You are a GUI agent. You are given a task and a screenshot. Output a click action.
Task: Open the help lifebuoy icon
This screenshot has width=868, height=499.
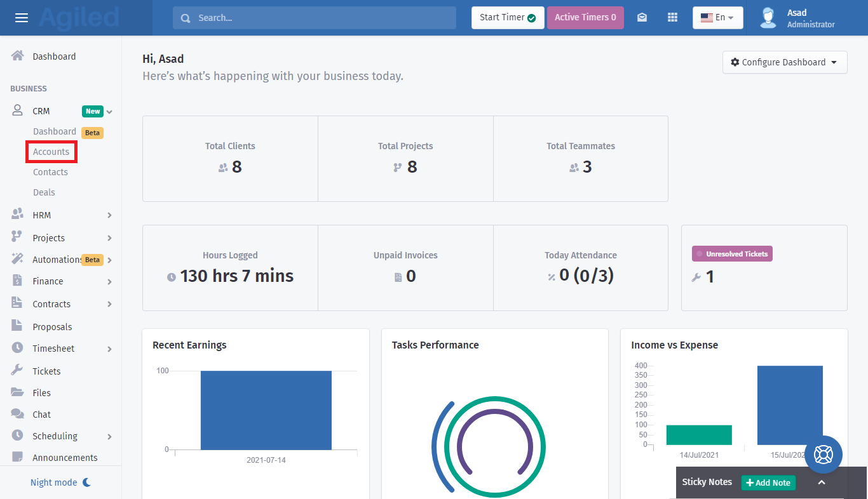[823, 455]
